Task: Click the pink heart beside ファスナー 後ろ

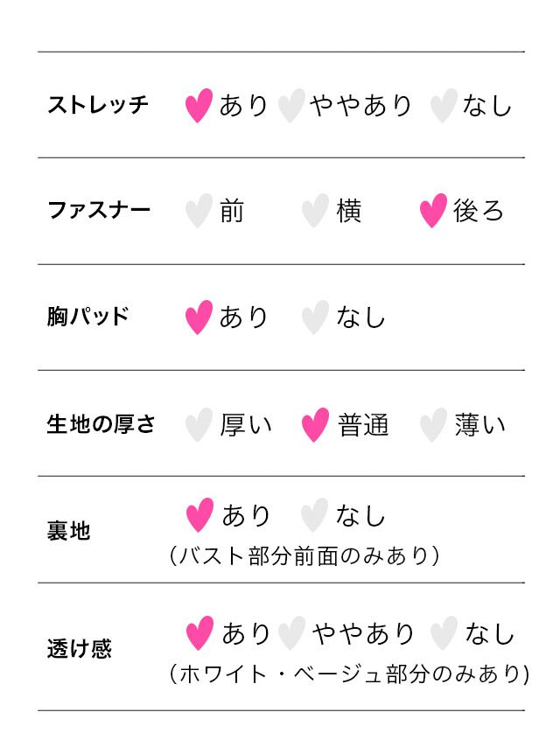Action: pyautogui.click(x=433, y=212)
